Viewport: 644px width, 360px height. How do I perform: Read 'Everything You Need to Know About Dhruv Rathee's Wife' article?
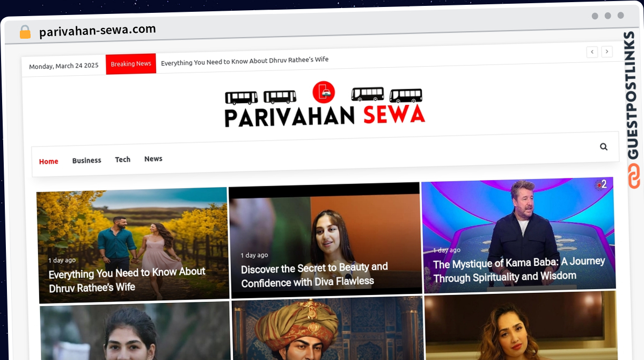click(127, 279)
